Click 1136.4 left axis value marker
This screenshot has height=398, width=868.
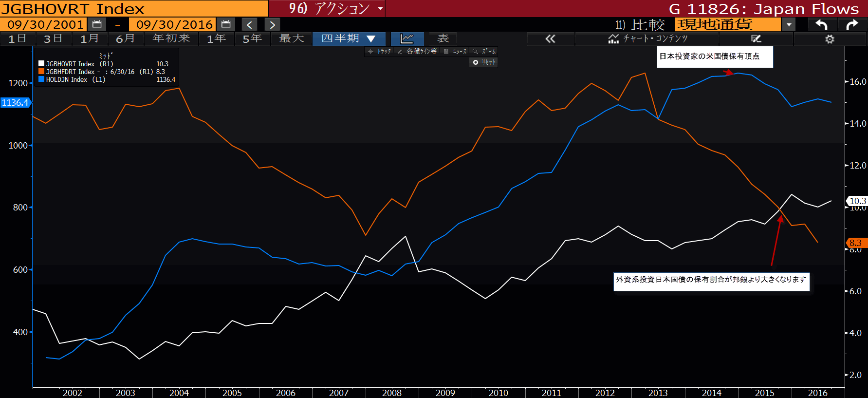16,103
